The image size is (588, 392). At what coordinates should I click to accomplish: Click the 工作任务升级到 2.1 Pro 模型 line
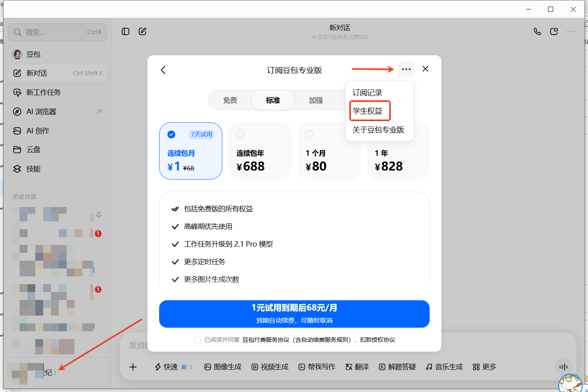pos(229,244)
